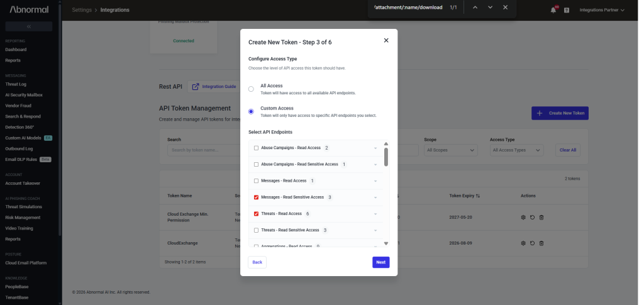Open the help question mark icon
The height and width of the screenshot is (305, 644).
pos(567,10)
